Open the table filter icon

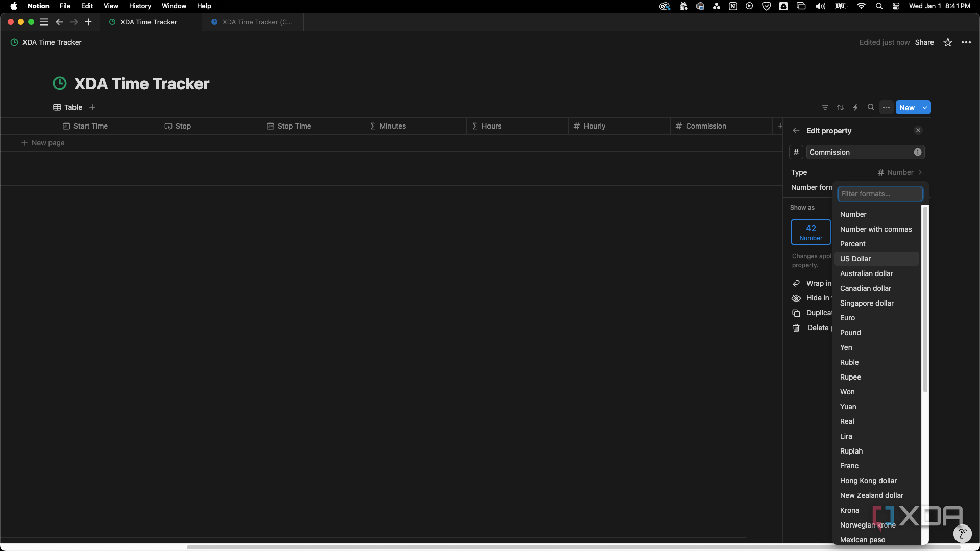click(x=825, y=107)
